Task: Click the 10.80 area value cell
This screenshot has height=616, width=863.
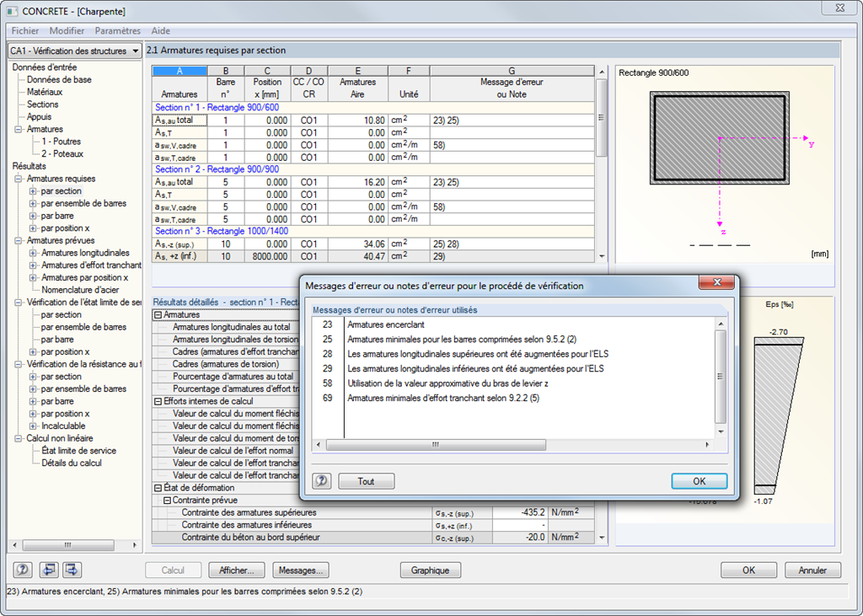Action: point(357,120)
